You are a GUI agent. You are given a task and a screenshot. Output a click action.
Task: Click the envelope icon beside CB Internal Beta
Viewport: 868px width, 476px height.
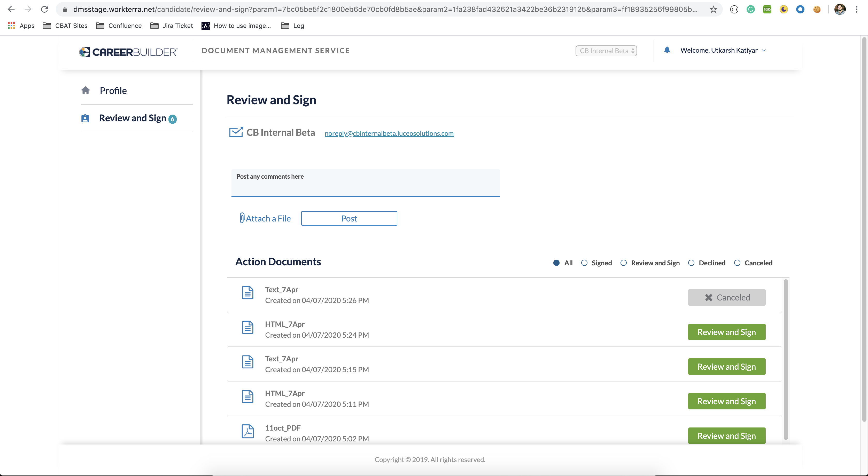point(236,132)
